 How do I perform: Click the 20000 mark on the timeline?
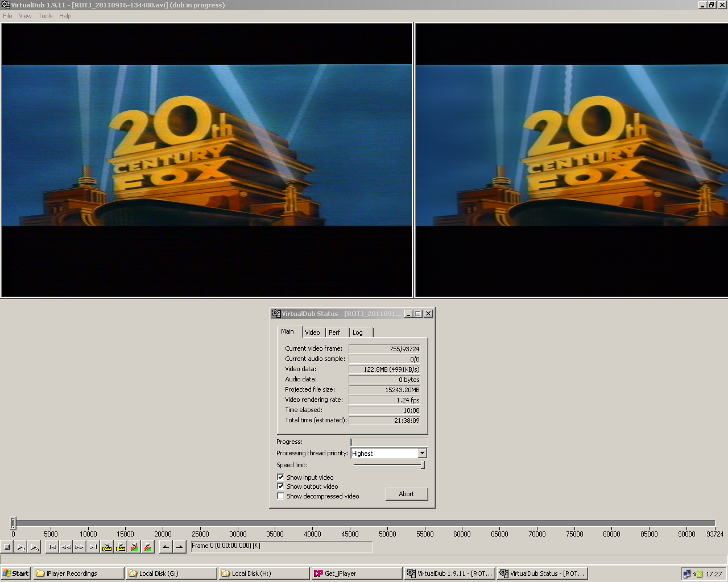pos(163,534)
